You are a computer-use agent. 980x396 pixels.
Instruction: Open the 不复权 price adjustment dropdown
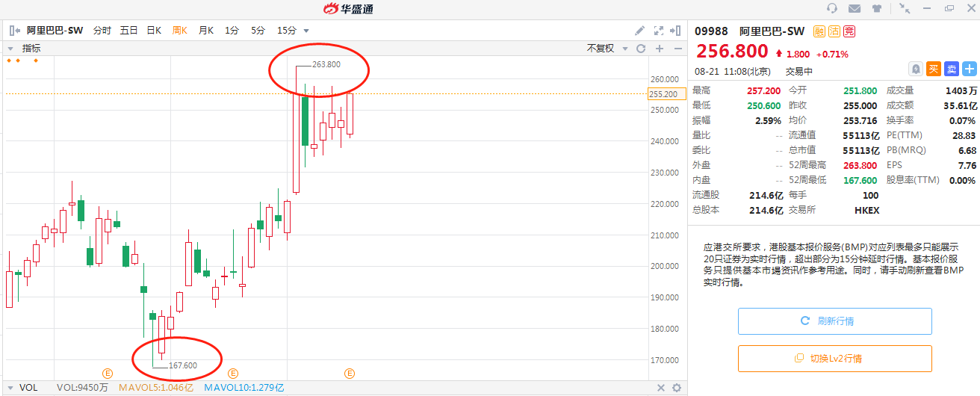tap(606, 48)
